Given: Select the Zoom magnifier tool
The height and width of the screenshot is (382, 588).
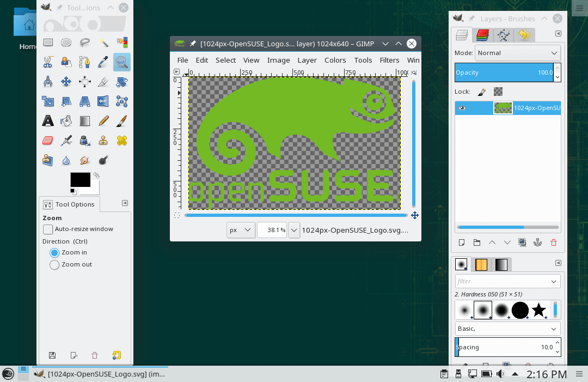Looking at the screenshot, I should pos(122,62).
